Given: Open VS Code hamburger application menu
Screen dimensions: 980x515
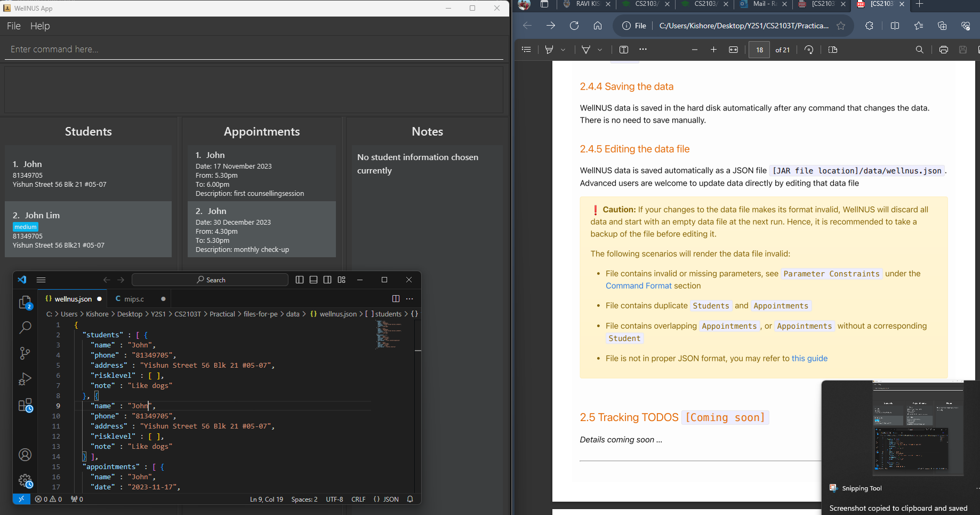Looking at the screenshot, I should 41,280.
